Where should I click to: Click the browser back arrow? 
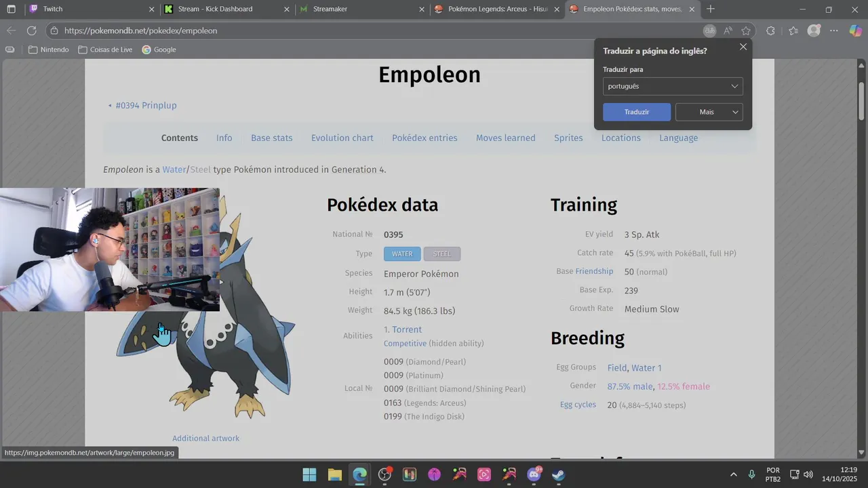(11, 30)
